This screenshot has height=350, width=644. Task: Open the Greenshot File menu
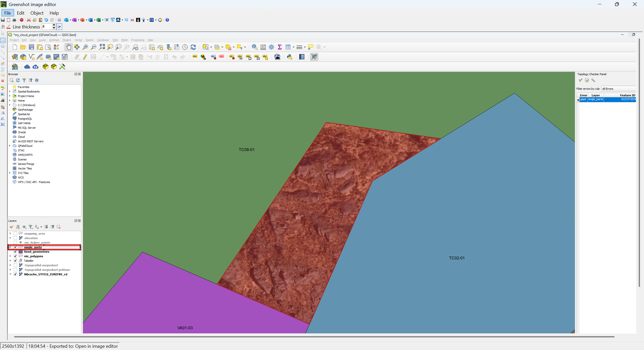[8, 13]
